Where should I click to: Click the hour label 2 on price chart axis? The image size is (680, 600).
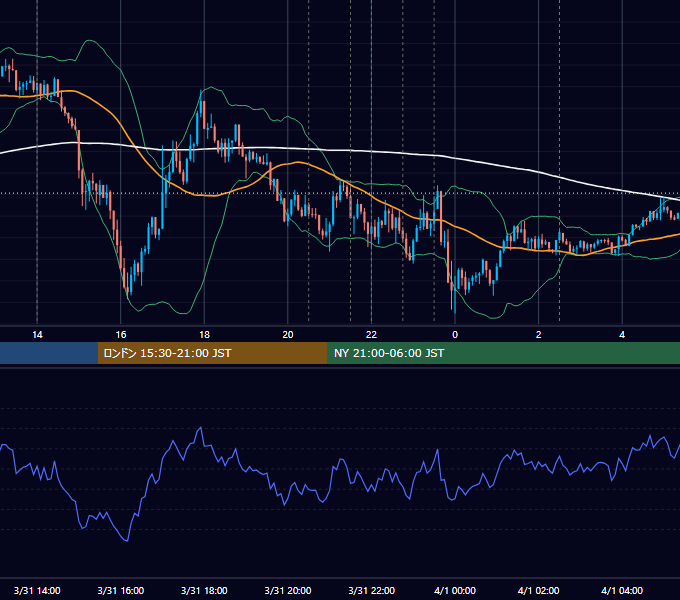point(539,335)
